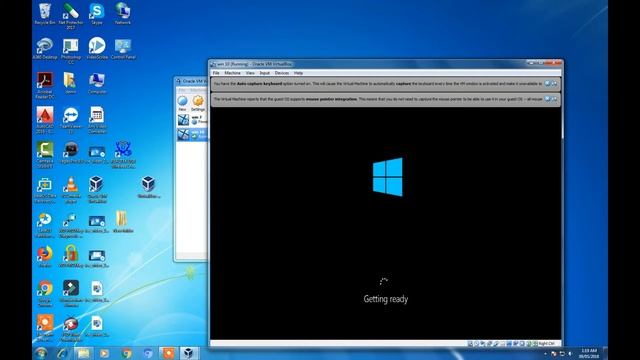640x360 pixels.
Task: Show hidden tray icons arrow
Action: coord(545,353)
